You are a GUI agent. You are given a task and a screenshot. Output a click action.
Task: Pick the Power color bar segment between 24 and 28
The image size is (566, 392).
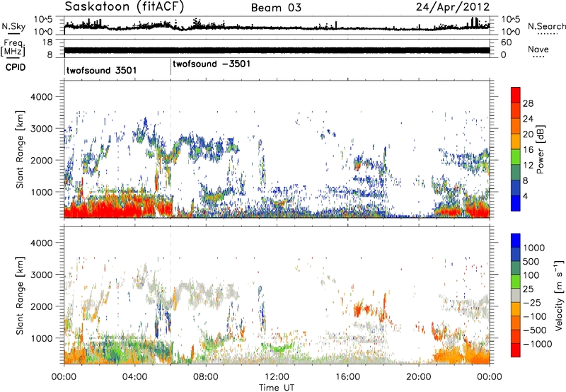click(x=516, y=111)
